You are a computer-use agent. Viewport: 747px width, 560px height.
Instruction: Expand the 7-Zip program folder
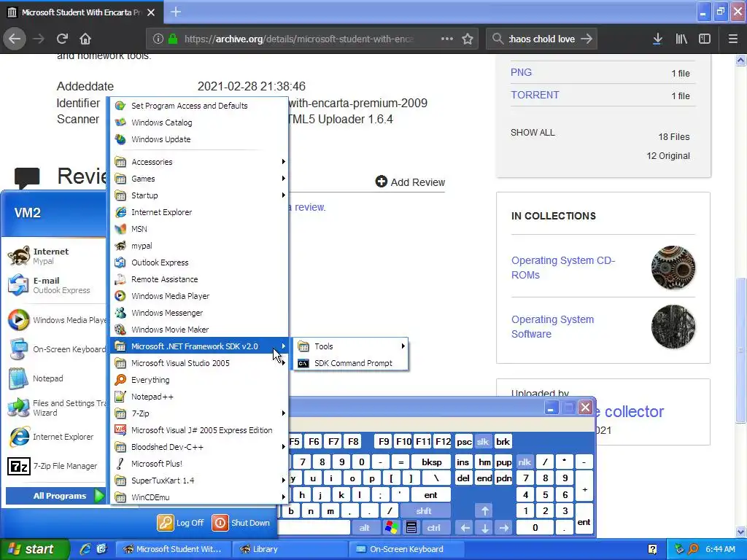pyautogui.click(x=200, y=413)
